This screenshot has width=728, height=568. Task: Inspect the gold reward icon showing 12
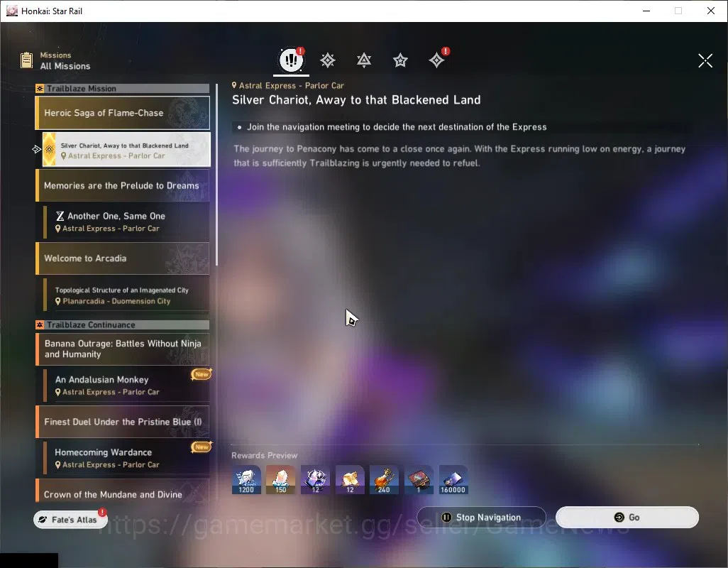[x=350, y=480]
